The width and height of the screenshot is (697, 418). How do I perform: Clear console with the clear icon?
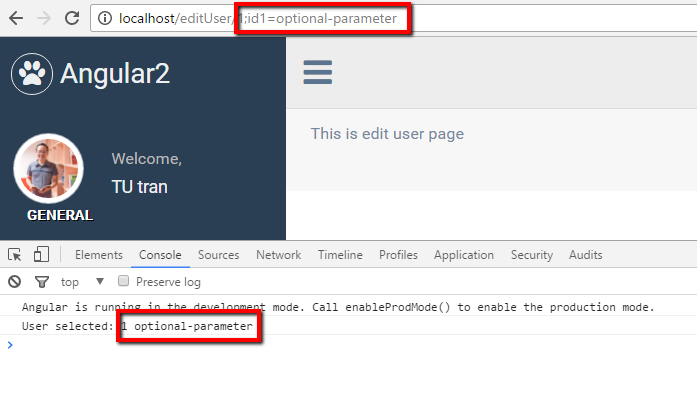coord(15,281)
